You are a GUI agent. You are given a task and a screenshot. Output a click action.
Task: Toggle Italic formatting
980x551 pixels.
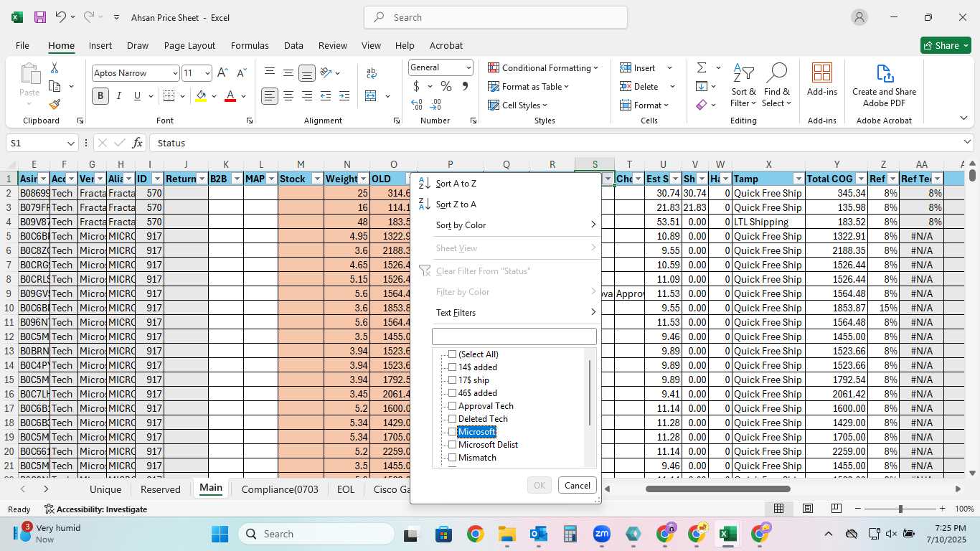(x=119, y=95)
